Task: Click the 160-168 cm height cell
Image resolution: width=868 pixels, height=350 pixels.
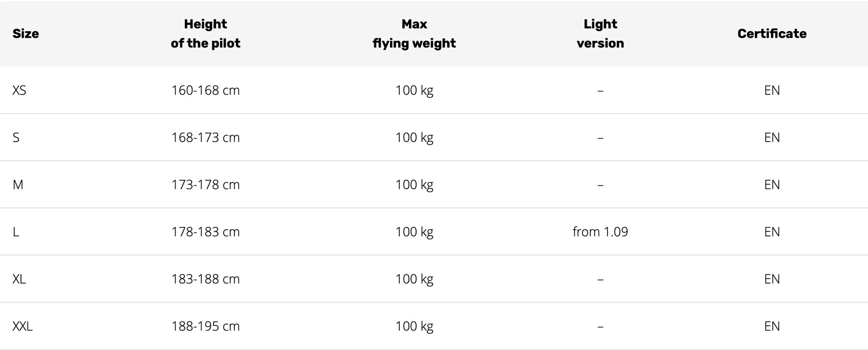Action: click(x=205, y=90)
